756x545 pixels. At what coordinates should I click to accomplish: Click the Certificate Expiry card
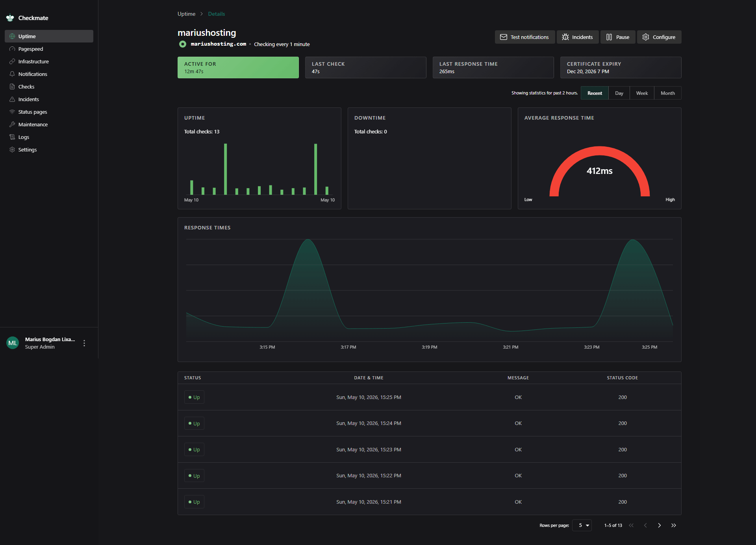[x=621, y=67]
